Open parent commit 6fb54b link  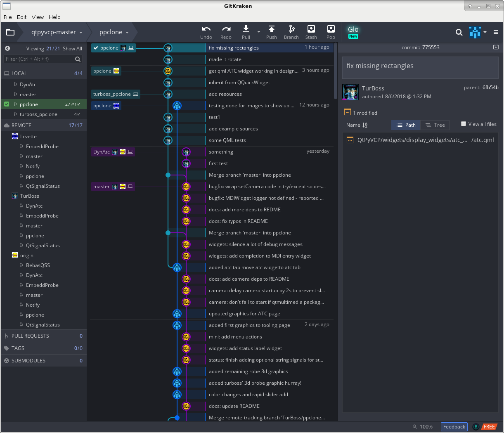(x=490, y=88)
